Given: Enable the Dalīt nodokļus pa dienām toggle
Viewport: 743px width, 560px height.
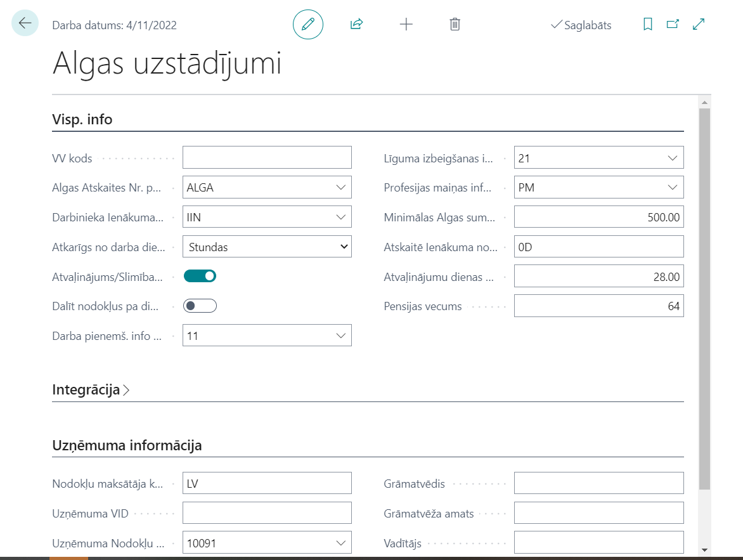Looking at the screenshot, I should 200,306.
